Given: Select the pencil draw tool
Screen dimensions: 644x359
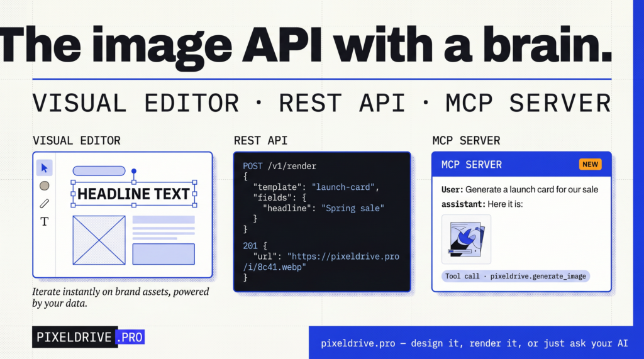Looking at the screenshot, I should [45, 204].
